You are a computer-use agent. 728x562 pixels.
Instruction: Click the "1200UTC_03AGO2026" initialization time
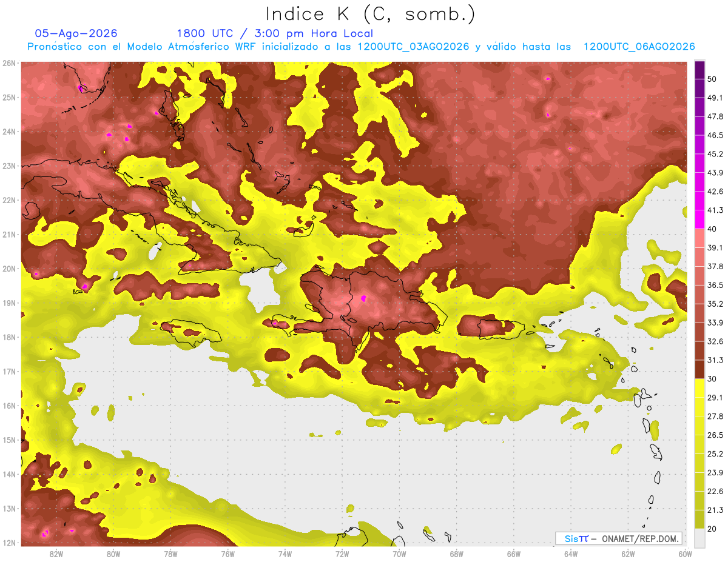pos(413,47)
